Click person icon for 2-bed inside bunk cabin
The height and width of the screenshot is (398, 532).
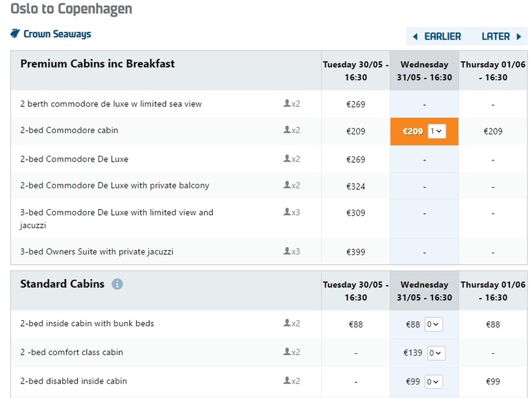click(287, 323)
